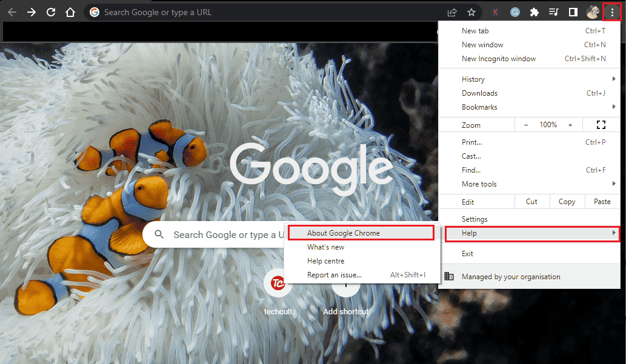Click the Cut button
Viewport: 626px width, 364px height.
tap(532, 202)
